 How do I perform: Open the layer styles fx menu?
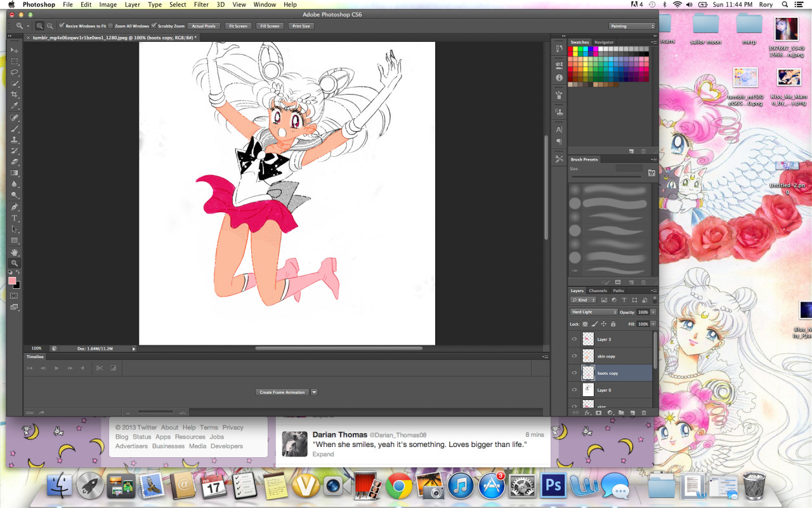(587, 413)
